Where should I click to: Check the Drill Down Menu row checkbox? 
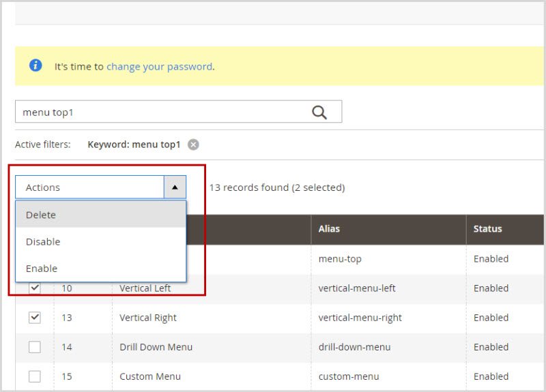(35, 347)
